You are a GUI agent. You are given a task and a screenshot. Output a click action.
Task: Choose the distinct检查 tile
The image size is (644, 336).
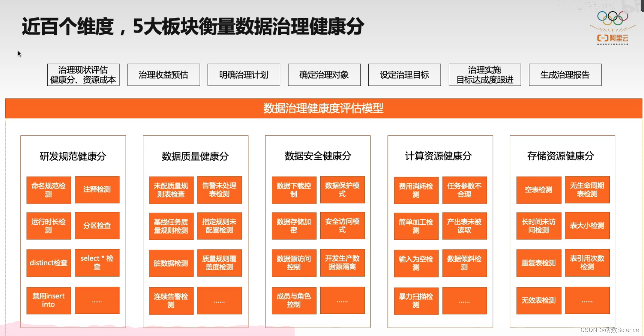(x=49, y=263)
